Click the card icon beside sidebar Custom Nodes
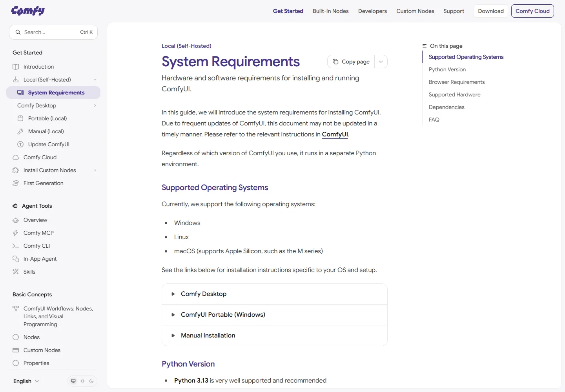 coord(16,350)
